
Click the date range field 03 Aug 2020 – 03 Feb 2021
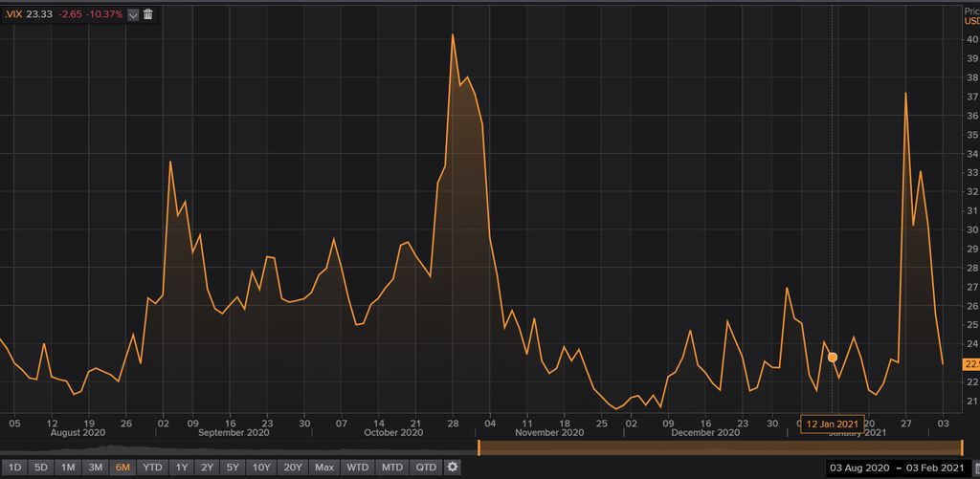pyautogui.click(x=898, y=468)
